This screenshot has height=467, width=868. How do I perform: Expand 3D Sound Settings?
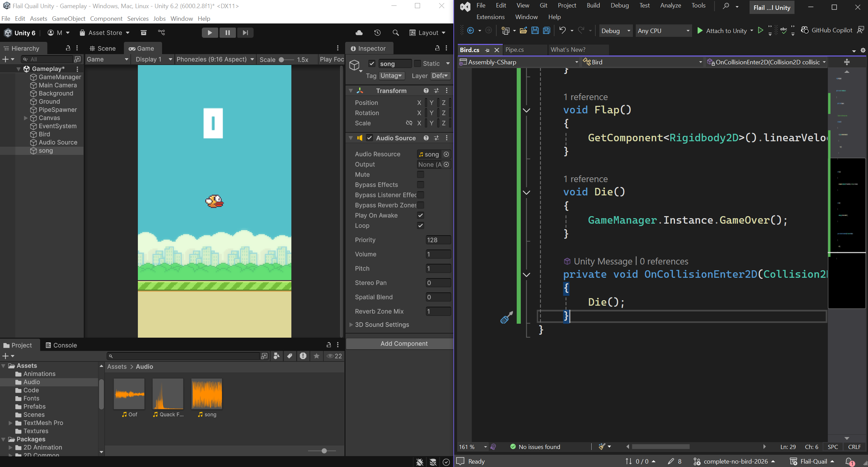(x=351, y=325)
